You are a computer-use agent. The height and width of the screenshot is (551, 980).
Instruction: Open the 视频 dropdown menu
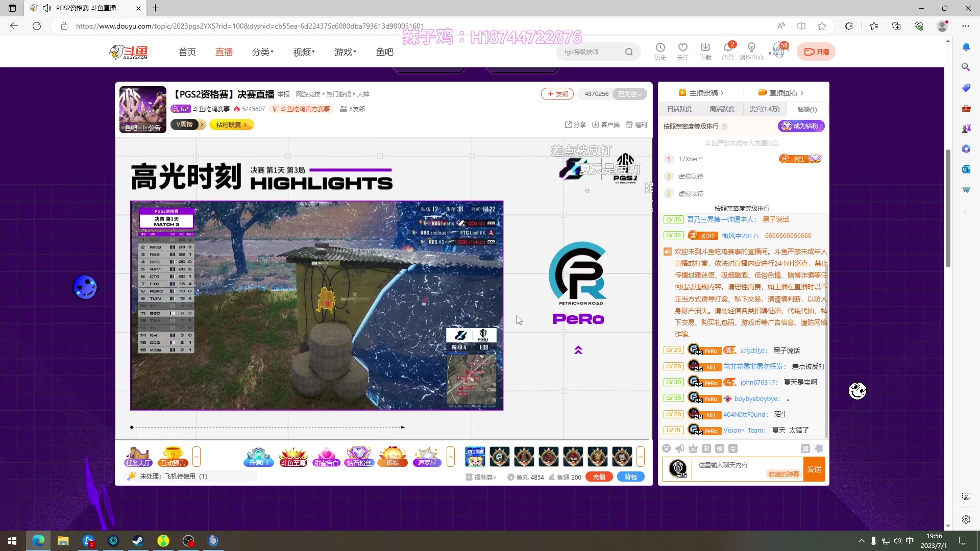304,52
